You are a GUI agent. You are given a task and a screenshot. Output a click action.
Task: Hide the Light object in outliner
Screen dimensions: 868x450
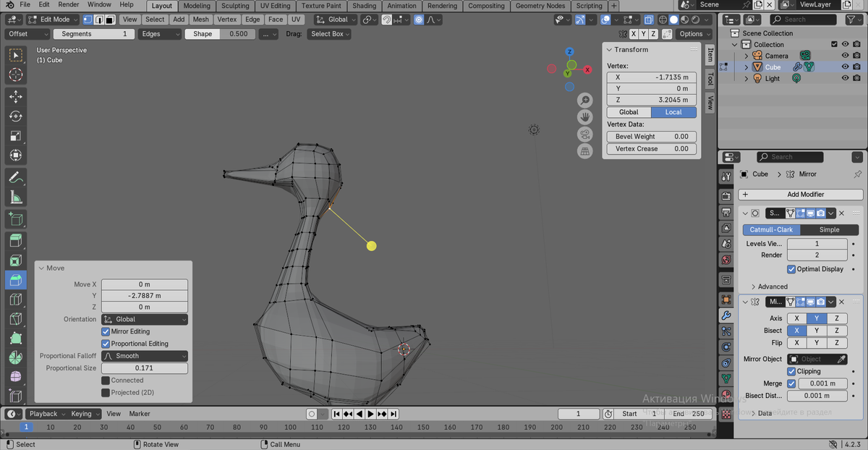point(845,78)
